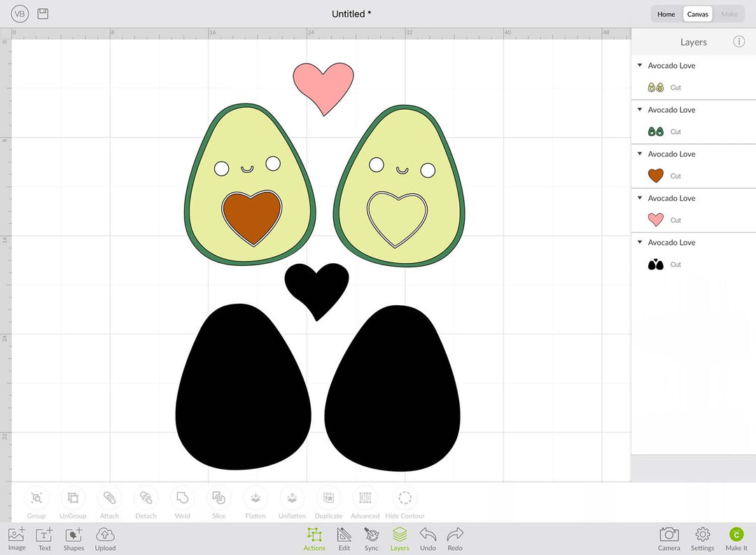Screen dimensions: 756x555
Task: Click the Hide Contour icon
Action: pos(405,498)
